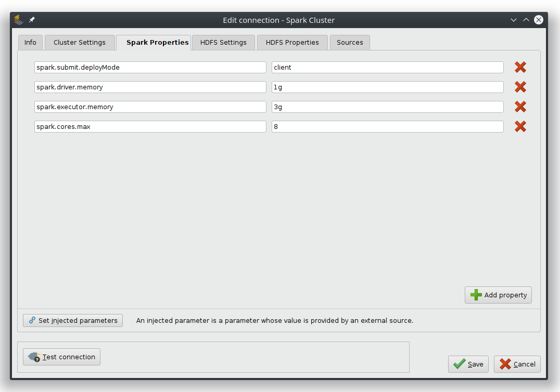The image size is (560, 392).
Task: Maximize window using the up chevron
Action: (x=526, y=20)
